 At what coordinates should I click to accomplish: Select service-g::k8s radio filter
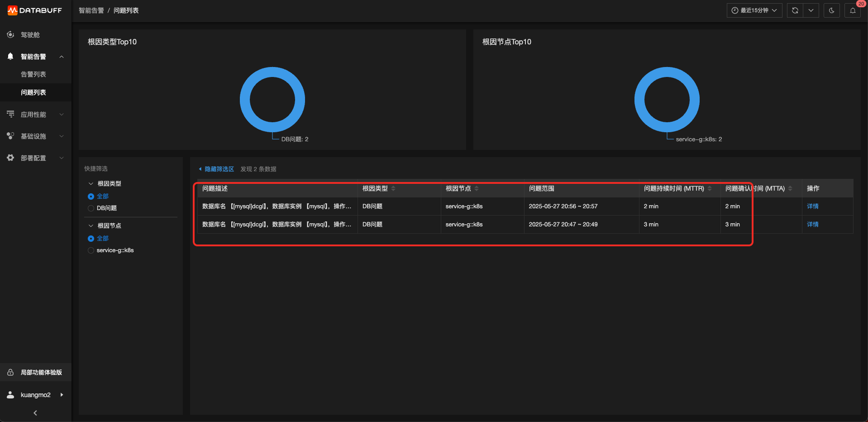click(x=91, y=250)
